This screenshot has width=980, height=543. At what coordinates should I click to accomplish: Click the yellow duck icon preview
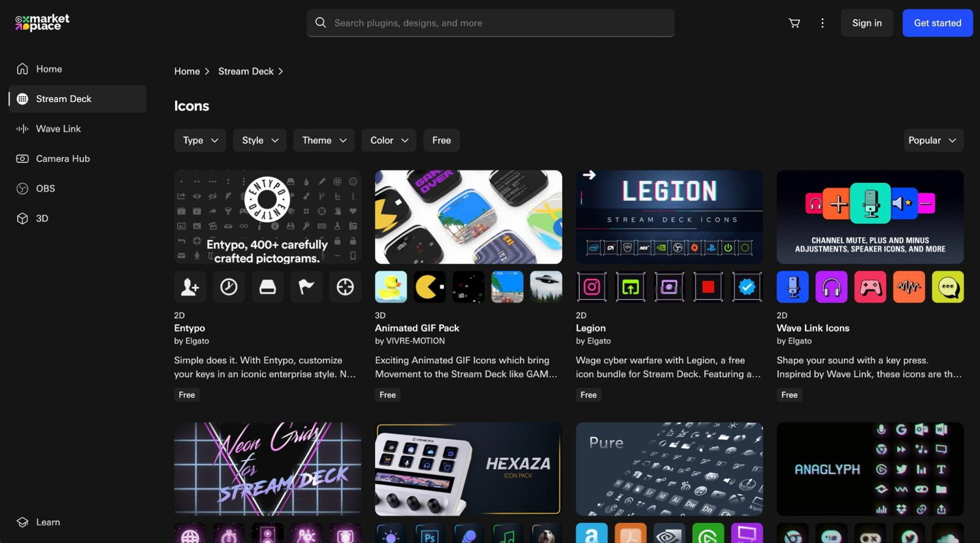point(391,287)
